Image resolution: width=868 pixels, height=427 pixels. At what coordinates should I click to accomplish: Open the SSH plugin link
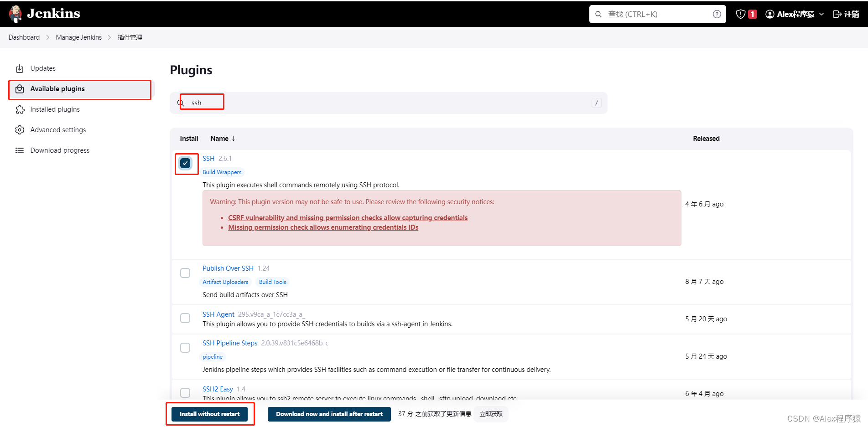(208, 159)
